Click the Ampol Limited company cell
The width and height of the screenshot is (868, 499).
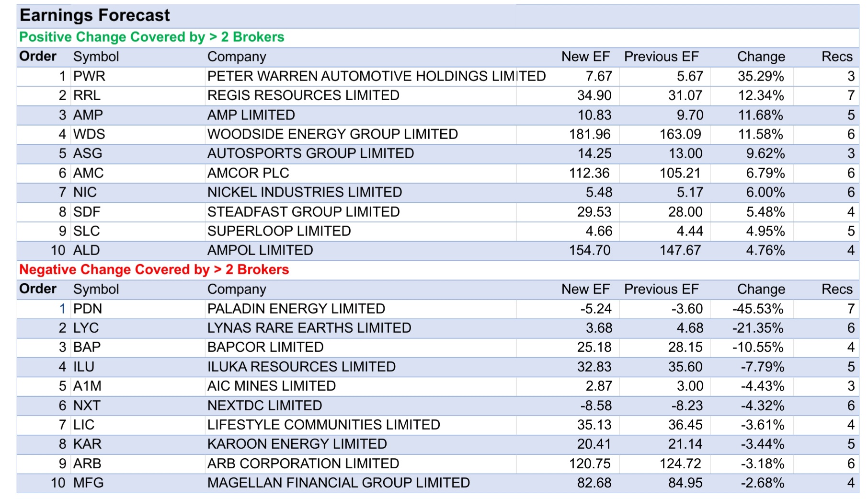(x=260, y=250)
